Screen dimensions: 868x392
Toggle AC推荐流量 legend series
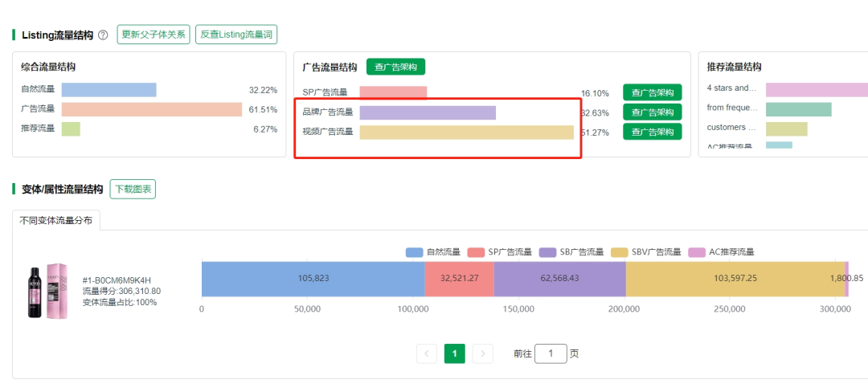click(723, 252)
